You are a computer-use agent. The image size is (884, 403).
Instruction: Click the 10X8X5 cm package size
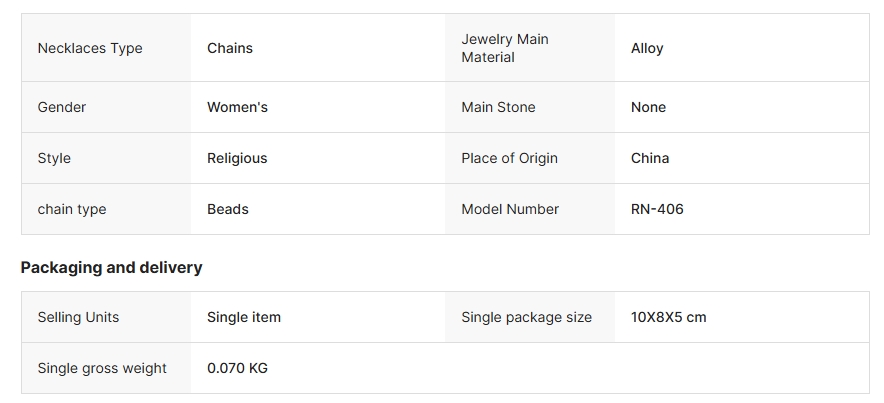pyautogui.click(x=668, y=317)
